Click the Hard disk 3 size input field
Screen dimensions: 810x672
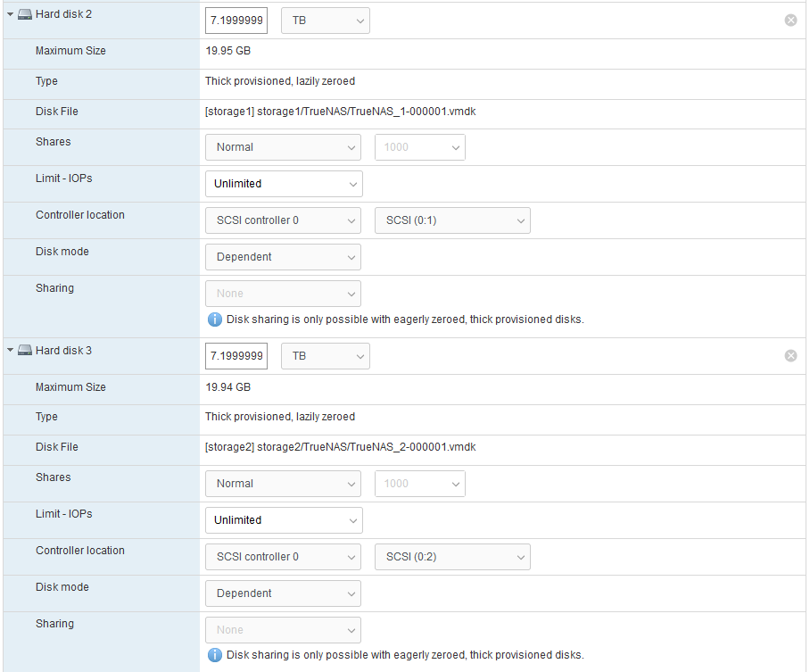236,356
